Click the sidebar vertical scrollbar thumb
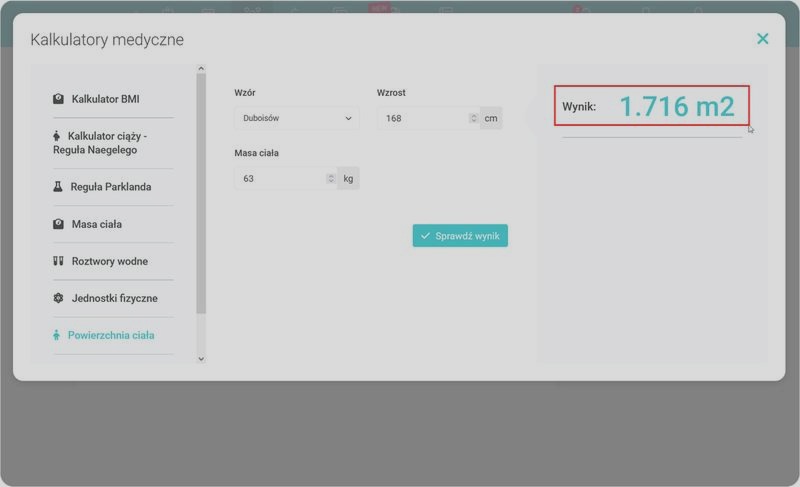The image size is (800, 487). click(201, 193)
